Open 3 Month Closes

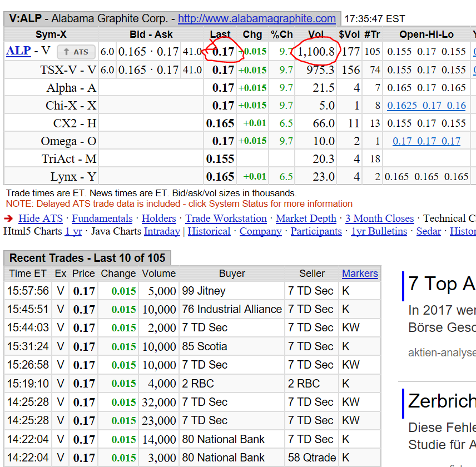(379, 218)
